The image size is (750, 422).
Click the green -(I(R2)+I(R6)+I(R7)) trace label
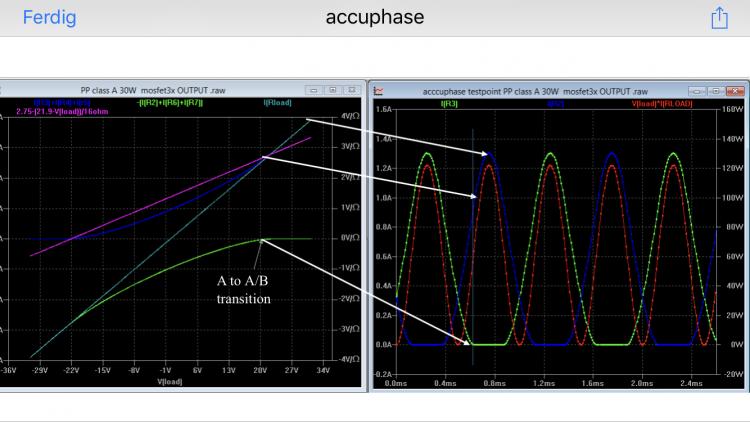click(x=169, y=103)
